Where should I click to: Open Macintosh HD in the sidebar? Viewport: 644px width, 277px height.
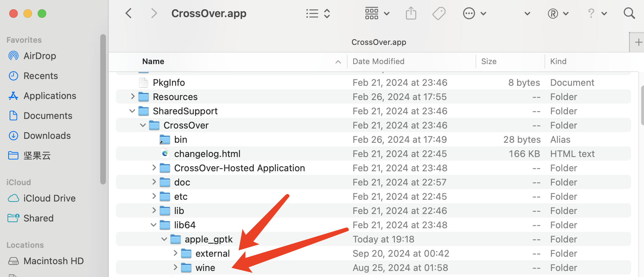(x=53, y=261)
